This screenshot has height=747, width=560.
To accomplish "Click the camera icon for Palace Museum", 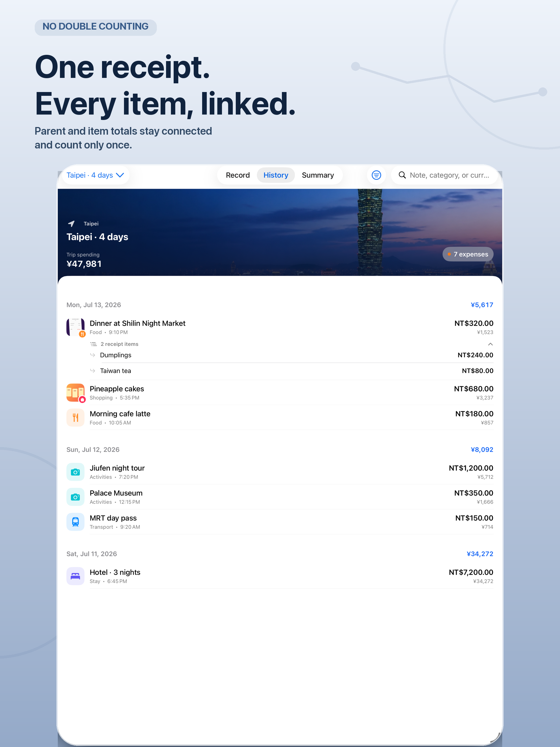I will coord(75,497).
